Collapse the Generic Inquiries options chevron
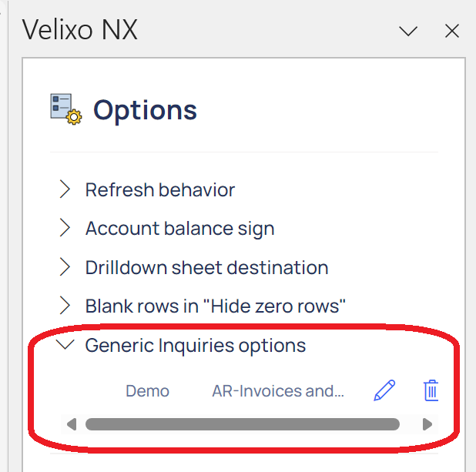Viewport: 476px width, 472px height. (x=65, y=344)
